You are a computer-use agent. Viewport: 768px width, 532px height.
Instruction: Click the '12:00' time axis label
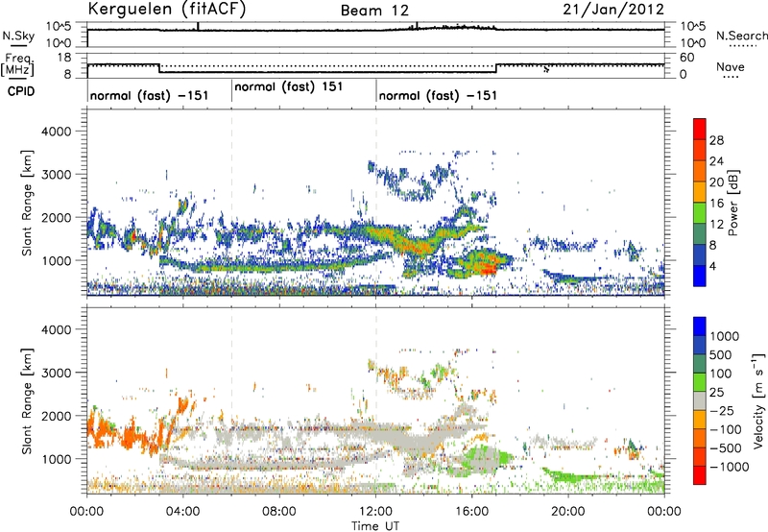click(x=375, y=512)
